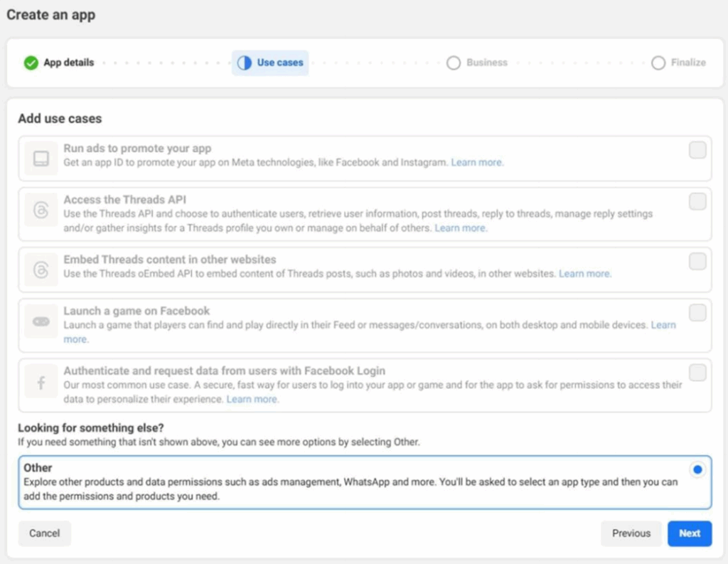Click the ads device icon beside Run ads

[41, 159]
